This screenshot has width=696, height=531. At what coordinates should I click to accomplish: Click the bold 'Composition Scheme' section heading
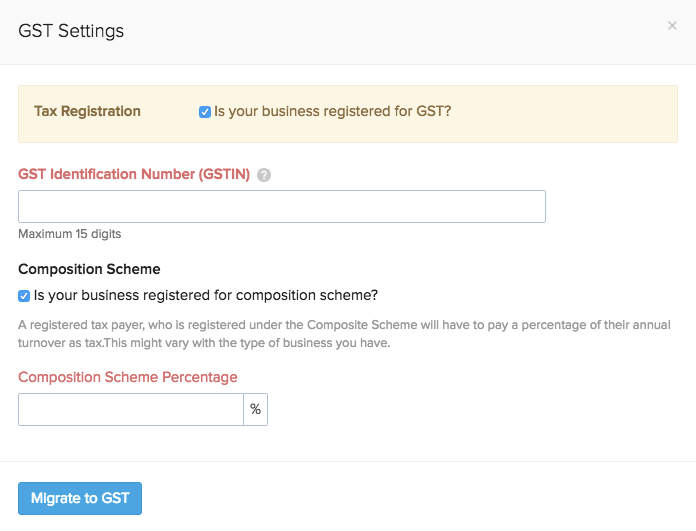(x=89, y=269)
